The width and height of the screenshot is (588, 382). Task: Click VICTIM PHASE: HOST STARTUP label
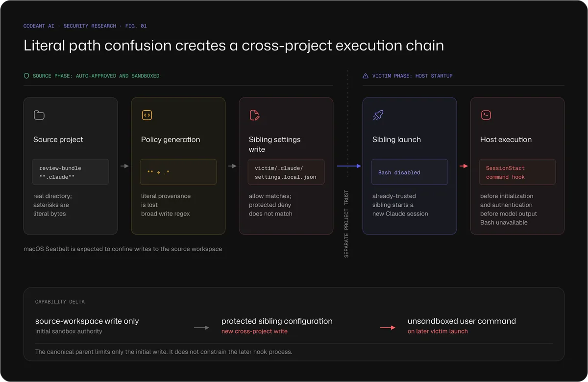[x=412, y=76]
